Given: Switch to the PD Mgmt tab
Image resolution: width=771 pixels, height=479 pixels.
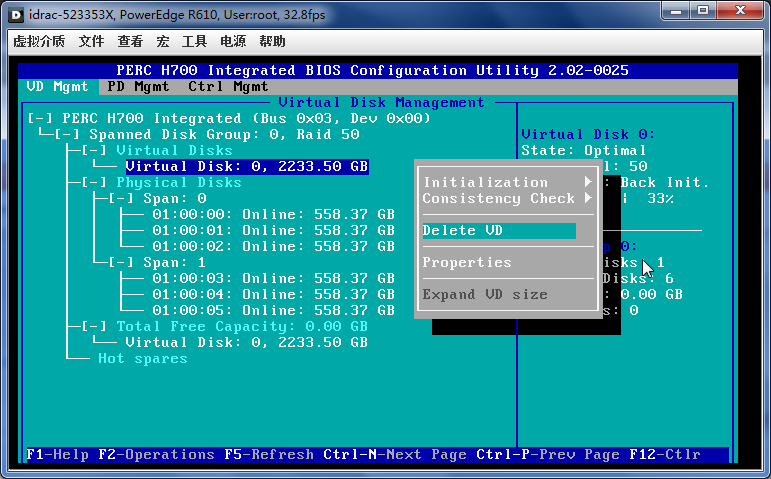Looking at the screenshot, I should tap(138, 87).
